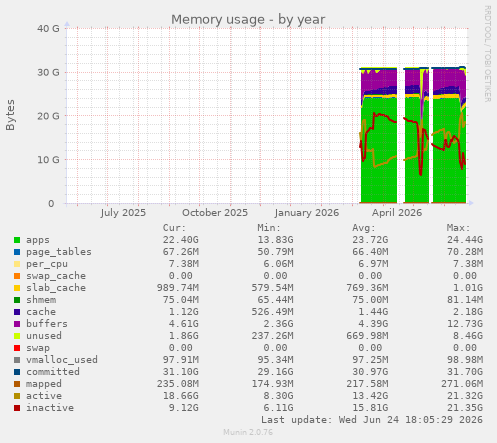Screen dimensions: 497x443
Task: Select the 'mapped' legend label
Action: [44, 384]
